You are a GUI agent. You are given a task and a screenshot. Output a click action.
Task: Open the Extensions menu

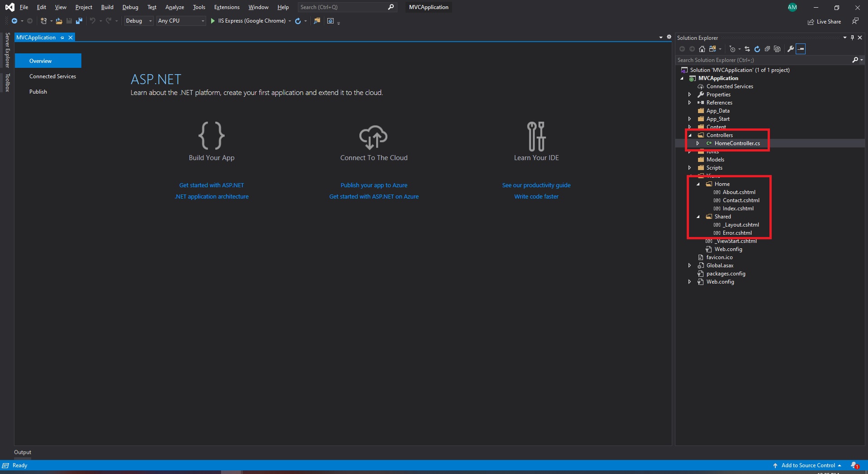(x=227, y=7)
